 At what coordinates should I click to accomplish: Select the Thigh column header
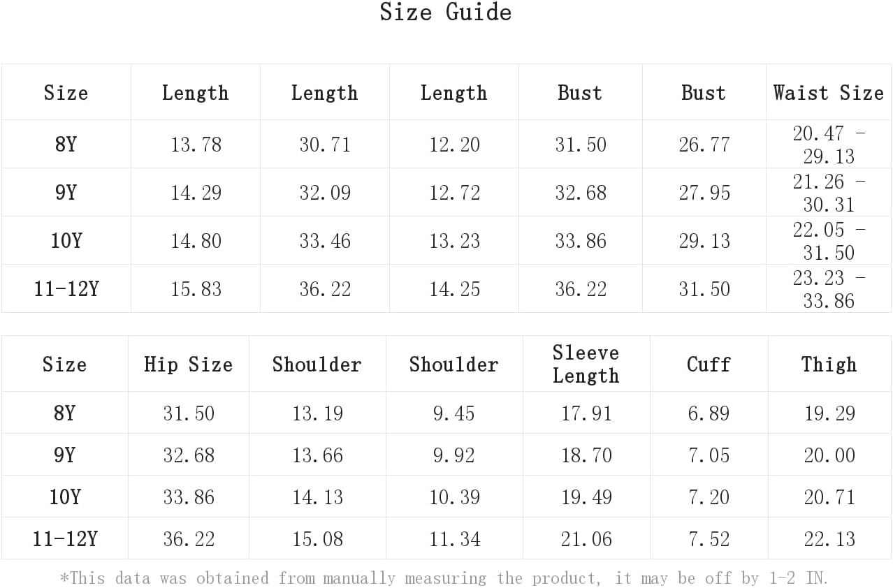tap(829, 365)
